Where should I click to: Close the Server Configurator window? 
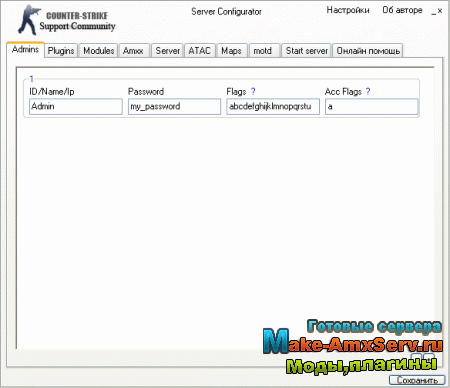point(440,11)
